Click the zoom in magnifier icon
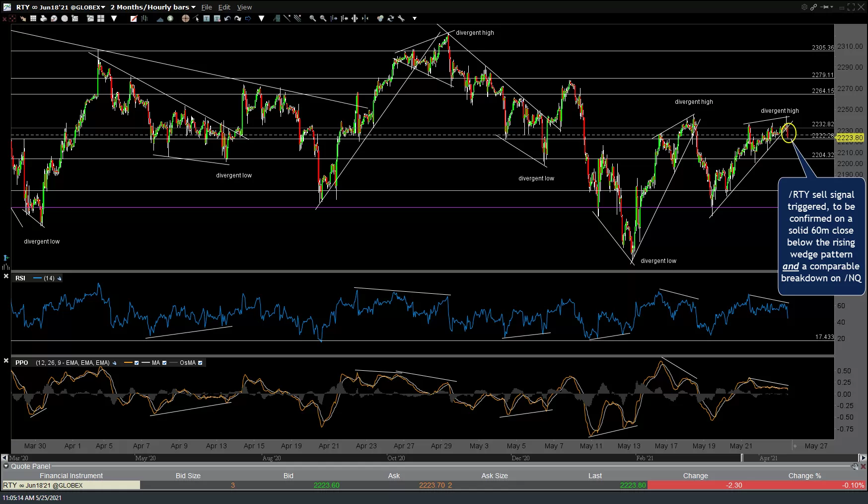868x504 pixels. click(x=312, y=18)
